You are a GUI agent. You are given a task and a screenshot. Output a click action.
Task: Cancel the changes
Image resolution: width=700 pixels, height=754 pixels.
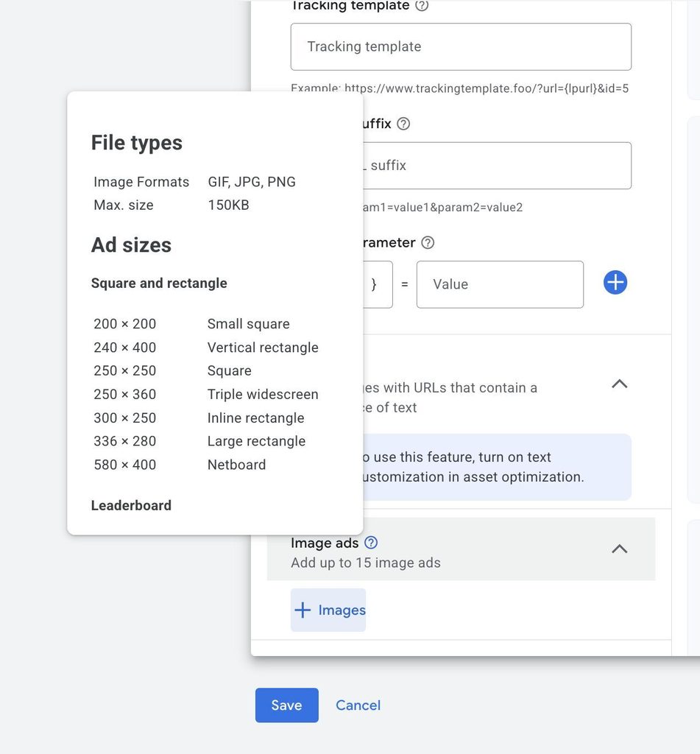pos(358,705)
